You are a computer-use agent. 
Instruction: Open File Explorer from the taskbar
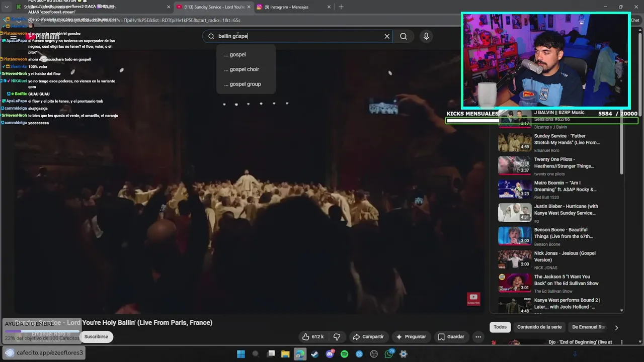[x=285, y=354]
